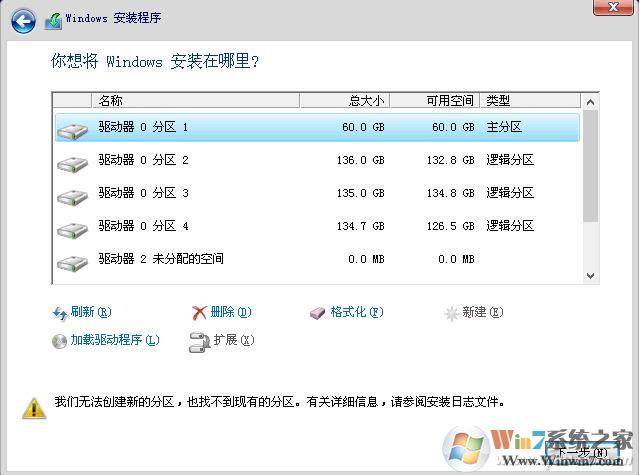Viewport: 640px width, 475px height.
Task: Click the partition list scrollbar thumb
Action: tap(590, 166)
